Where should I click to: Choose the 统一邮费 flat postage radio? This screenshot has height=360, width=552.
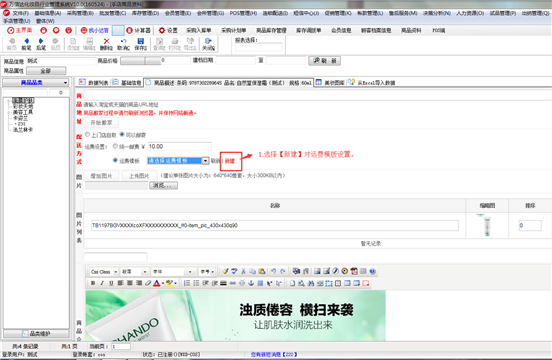pos(115,146)
